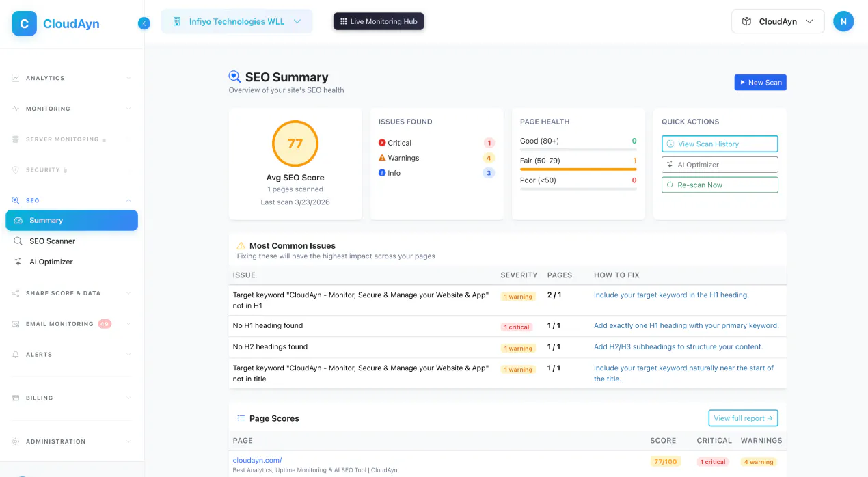868x477 pixels.
Task: Click 'Include your target keyword naturally' fix link
Action: (x=683, y=373)
